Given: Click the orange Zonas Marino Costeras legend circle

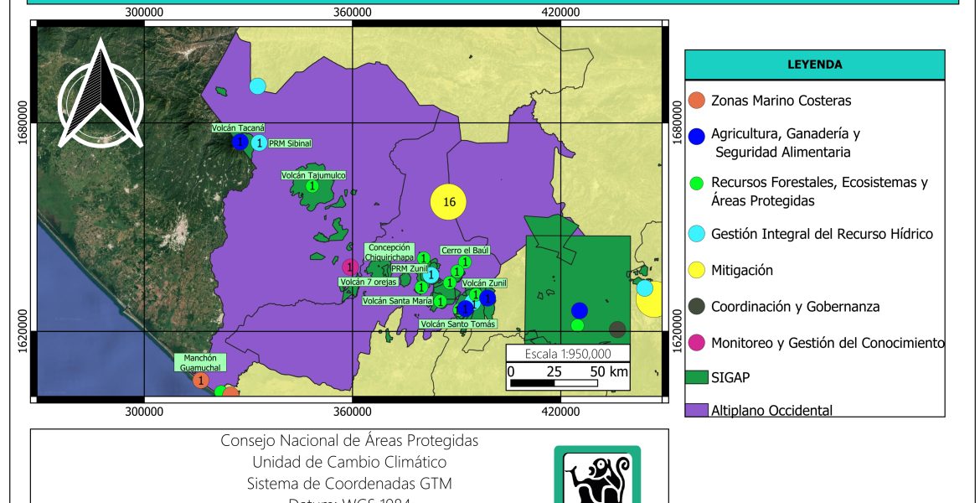Looking at the screenshot, I should point(695,101).
